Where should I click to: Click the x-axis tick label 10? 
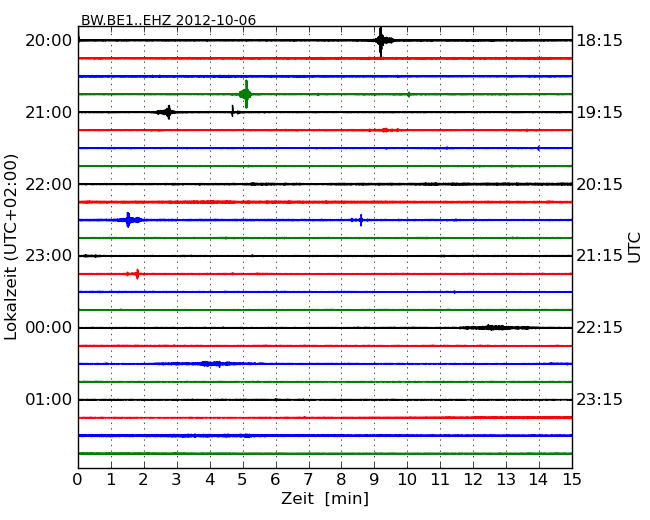pos(407,479)
